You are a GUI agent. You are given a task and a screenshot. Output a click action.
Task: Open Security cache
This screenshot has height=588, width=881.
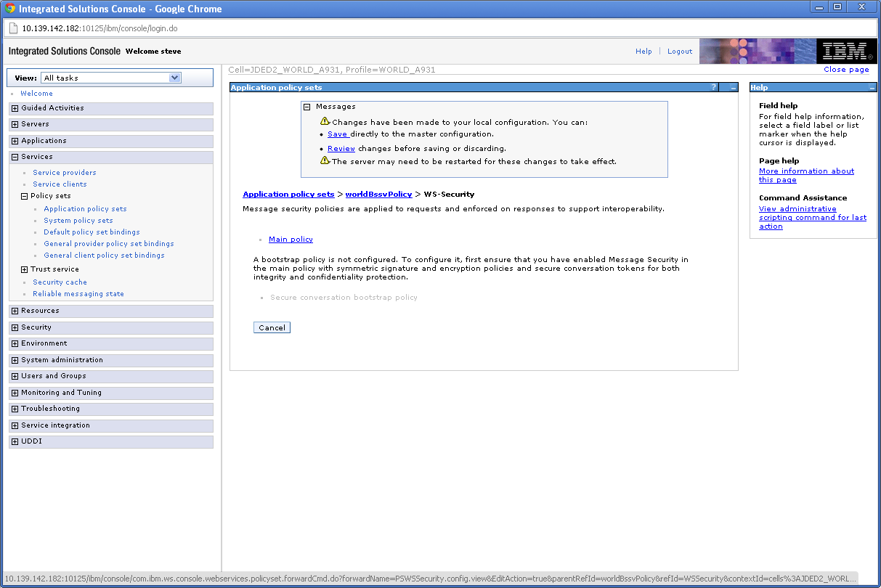pyautogui.click(x=60, y=282)
